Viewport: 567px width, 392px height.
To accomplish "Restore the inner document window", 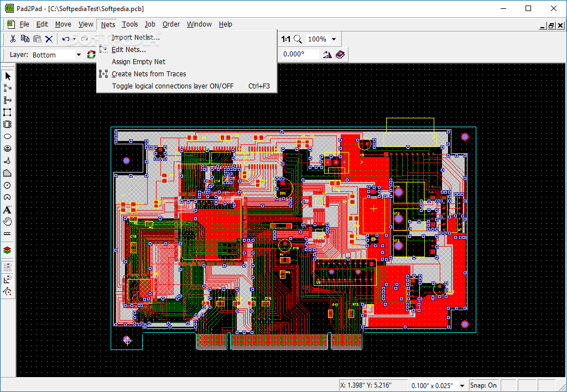I will pyautogui.click(x=552, y=25).
